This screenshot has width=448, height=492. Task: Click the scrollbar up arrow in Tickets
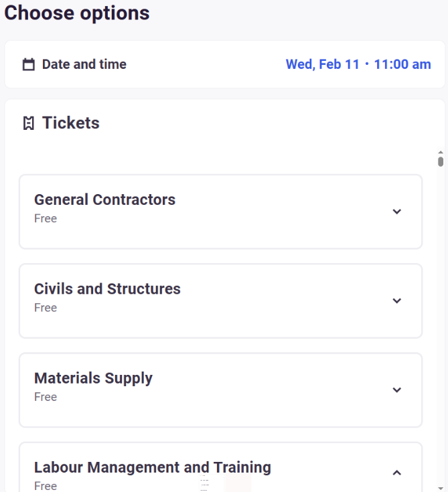point(441,153)
